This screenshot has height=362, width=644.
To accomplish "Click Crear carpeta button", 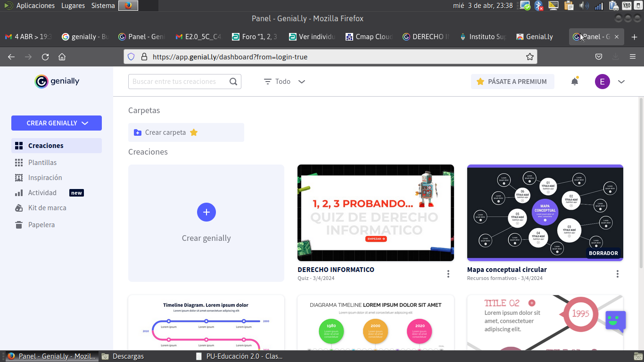I will tap(186, 132).
